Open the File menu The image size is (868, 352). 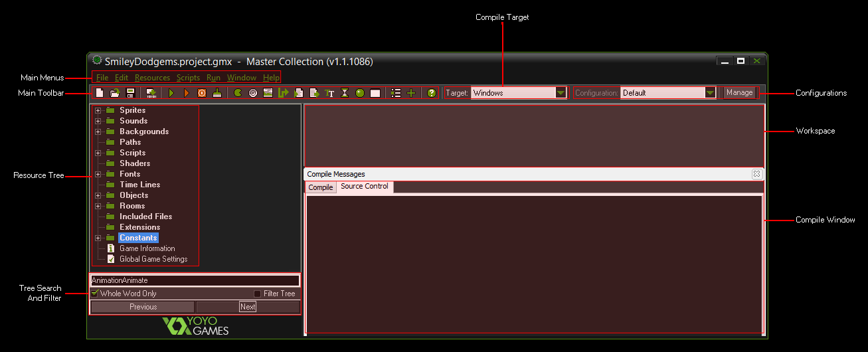(x=102, y=78)
